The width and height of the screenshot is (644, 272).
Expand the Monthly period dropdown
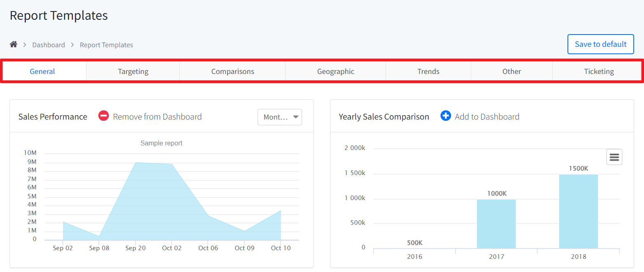tap(280, 117)
